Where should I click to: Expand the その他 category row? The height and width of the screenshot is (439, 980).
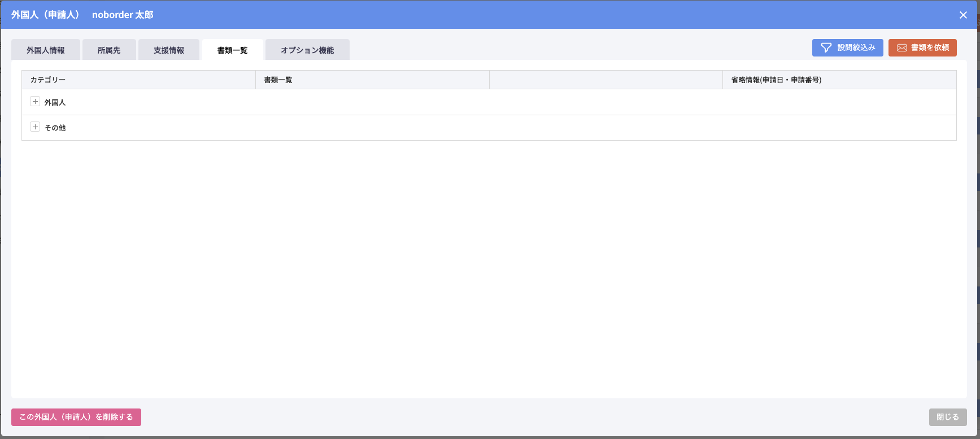pos(35,127)
